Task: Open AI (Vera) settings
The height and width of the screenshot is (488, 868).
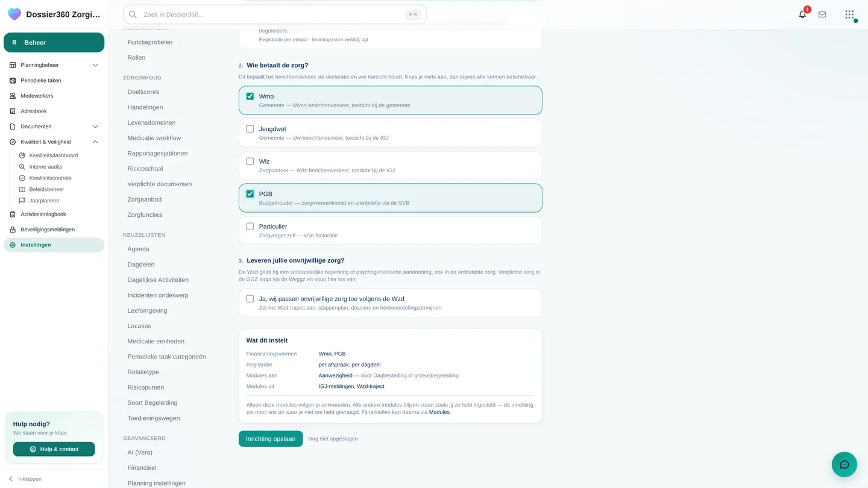Action: (140, 452)
